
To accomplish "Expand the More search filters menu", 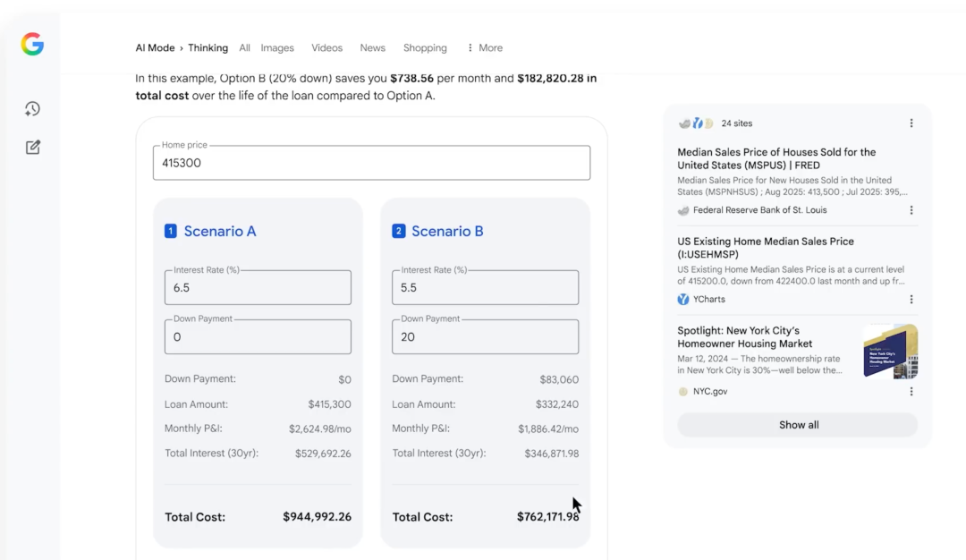I will (x=485, y=48).
